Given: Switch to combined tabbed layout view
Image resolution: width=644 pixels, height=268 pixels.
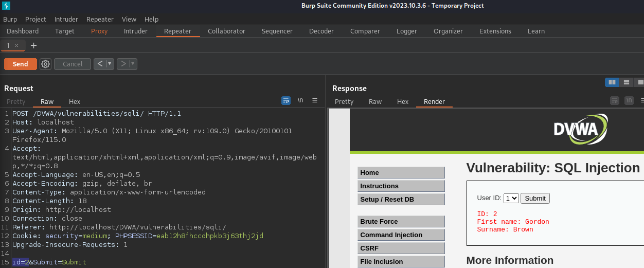Looking at the screenshot, I should (x=639, y=82).
